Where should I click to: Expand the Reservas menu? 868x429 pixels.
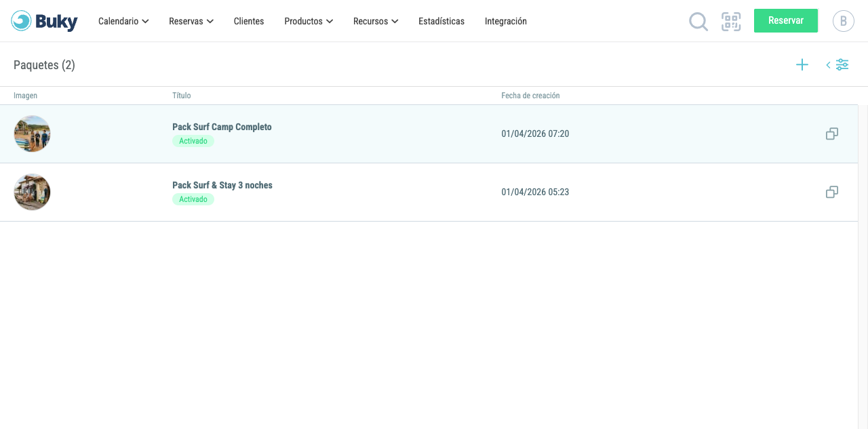[191, 21]
